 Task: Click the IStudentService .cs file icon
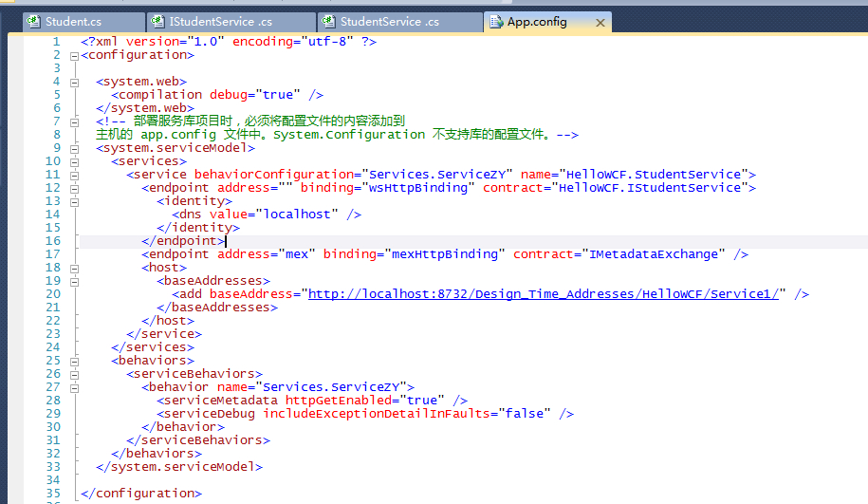tap(157, 22)
